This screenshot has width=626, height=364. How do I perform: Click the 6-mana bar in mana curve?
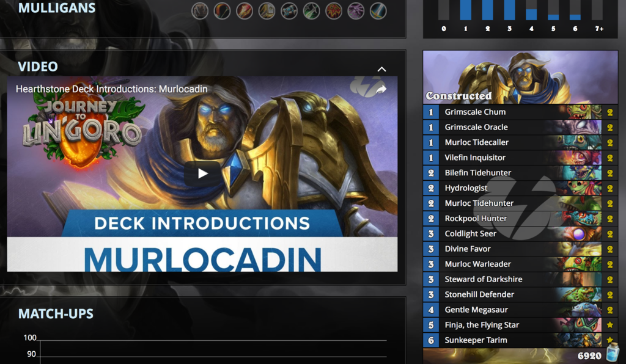[575, 17]
